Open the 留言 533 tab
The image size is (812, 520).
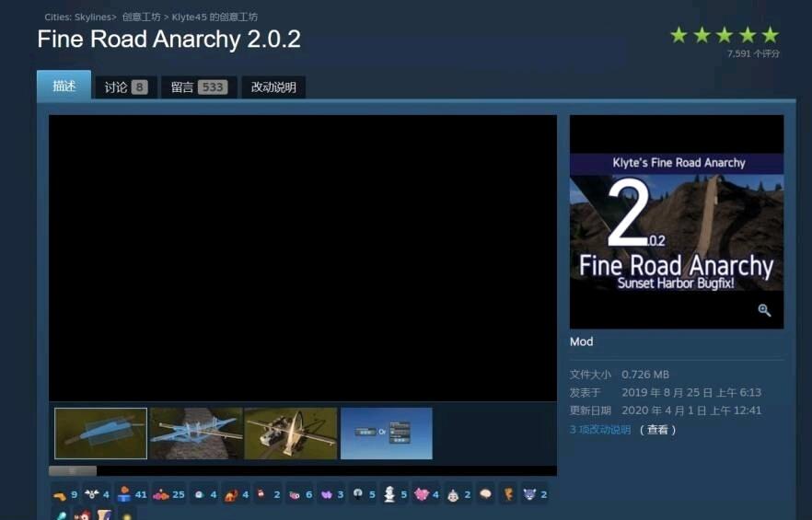(x=199, y=87)
